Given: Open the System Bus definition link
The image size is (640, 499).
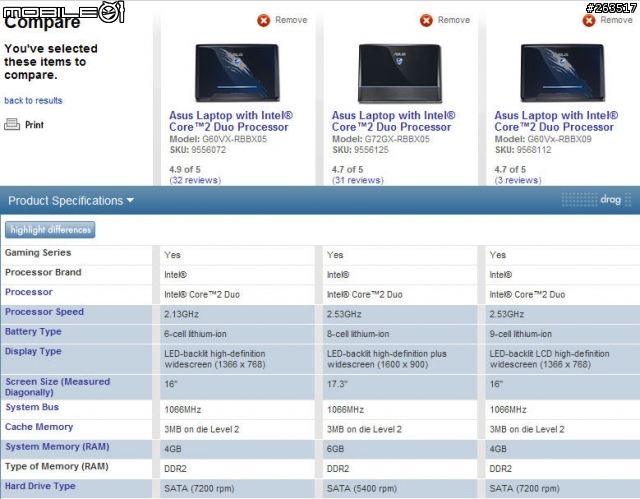Looking at the screenshot, I should coord(32,407).
